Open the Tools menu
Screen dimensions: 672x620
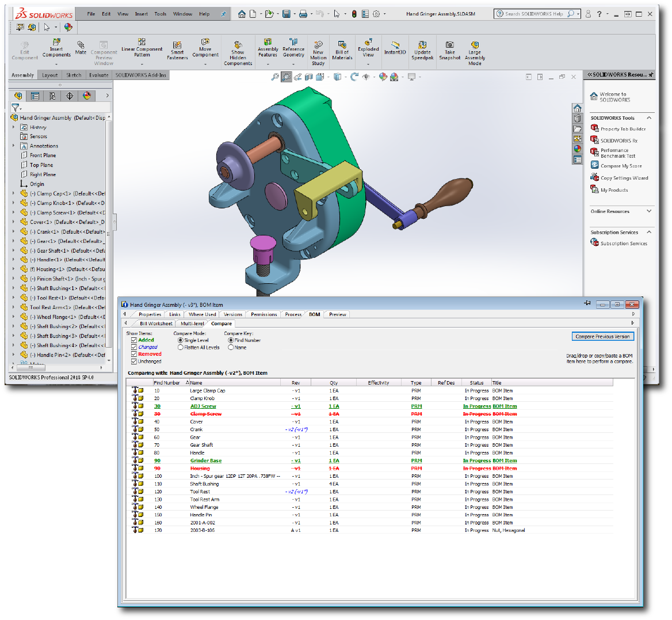coord(161,14)
